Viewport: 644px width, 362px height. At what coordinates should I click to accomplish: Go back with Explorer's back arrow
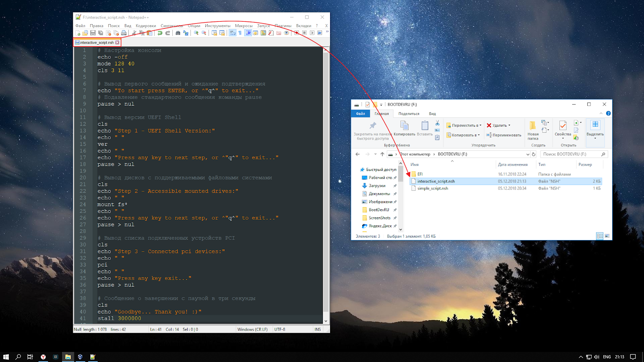[357, 154]
